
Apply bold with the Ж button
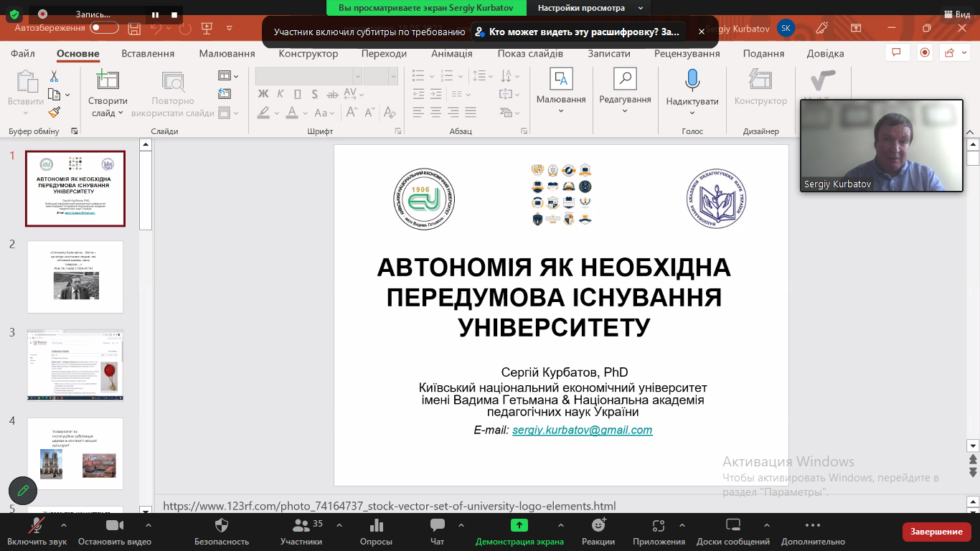(263, 93)
